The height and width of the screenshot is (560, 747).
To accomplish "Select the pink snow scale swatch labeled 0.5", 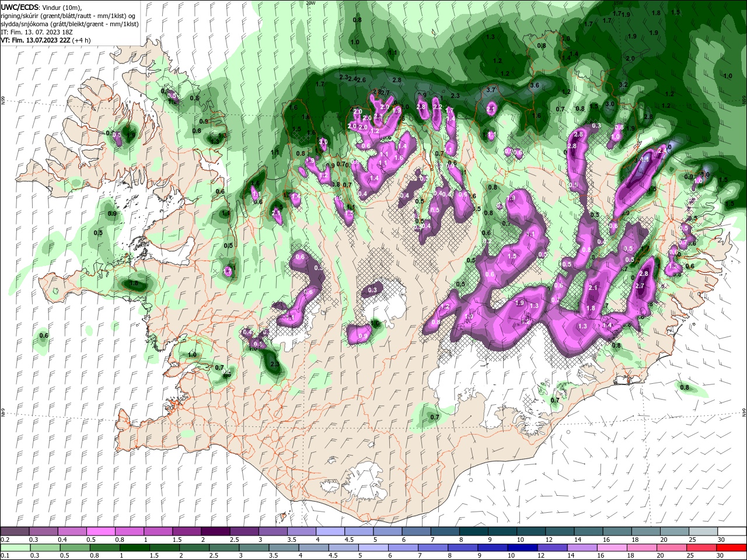I will point(100,531).
